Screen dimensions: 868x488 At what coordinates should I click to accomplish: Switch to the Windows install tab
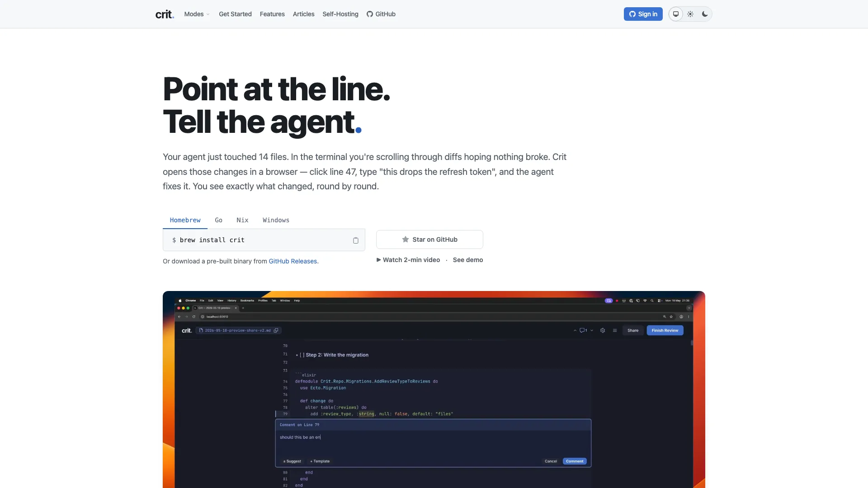click(276, 220)
